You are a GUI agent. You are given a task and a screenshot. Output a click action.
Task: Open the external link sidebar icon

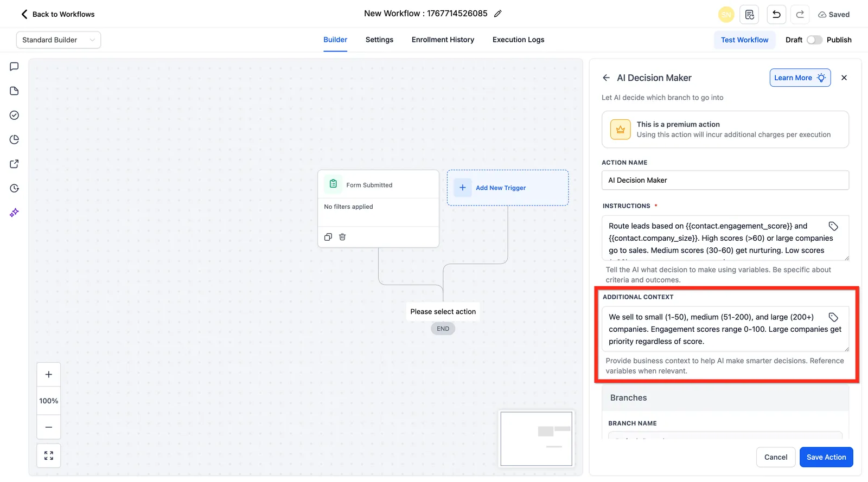[x=15, y=164]
